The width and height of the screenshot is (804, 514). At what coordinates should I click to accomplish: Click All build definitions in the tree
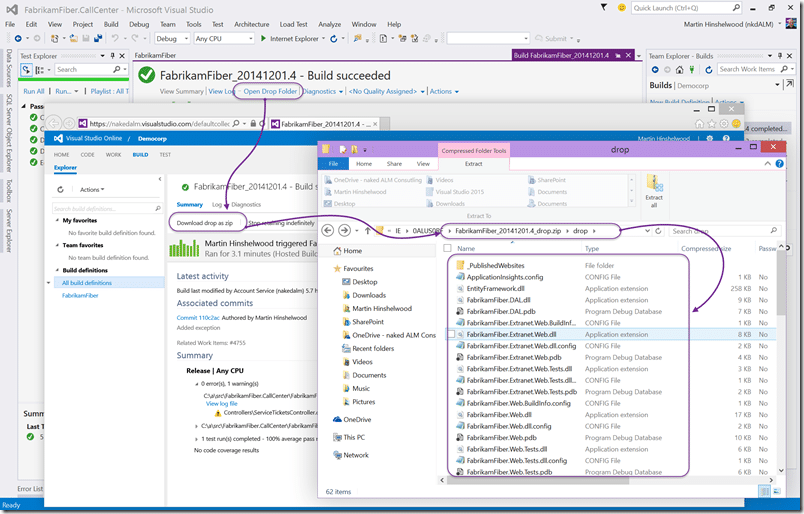pos(87,283)
